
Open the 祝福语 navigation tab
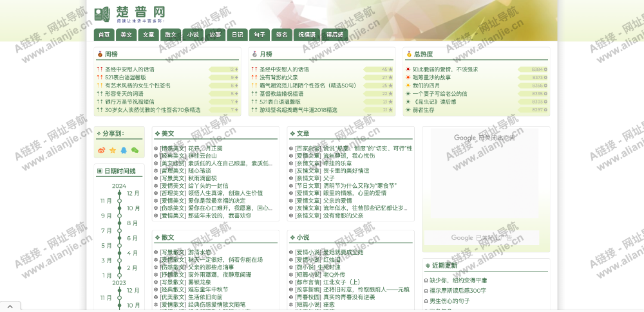point(307,35)
